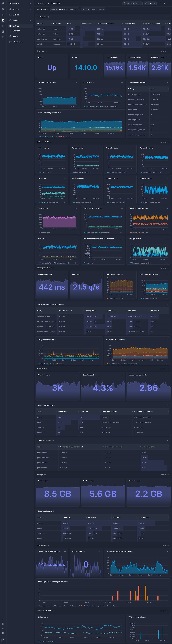The image size is (172, 644).
Task: Open three-dots menu of Connection saturation chart
Action: click(76, 82)
